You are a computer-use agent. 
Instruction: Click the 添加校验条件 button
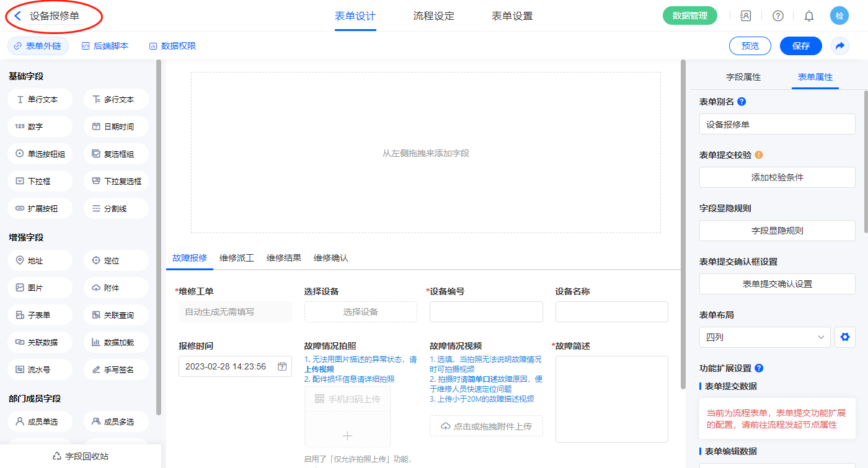point(777,177)
